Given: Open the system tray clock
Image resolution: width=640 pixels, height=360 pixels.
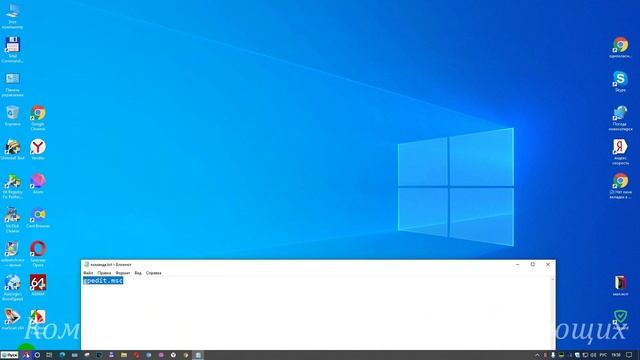Looking at the screenshot, I should tap(616, 355).
